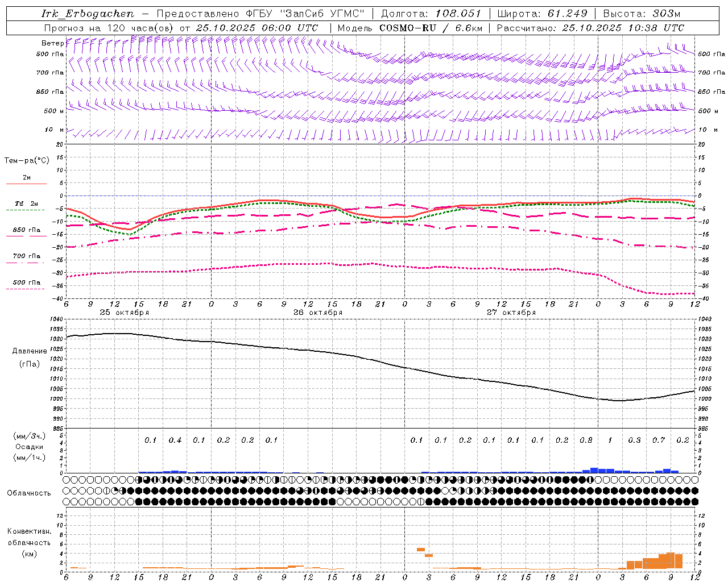Click the '850 гПа' legend entry in temperature panel
The height and width of the screenshot is (582, 728).
(26, 230)
